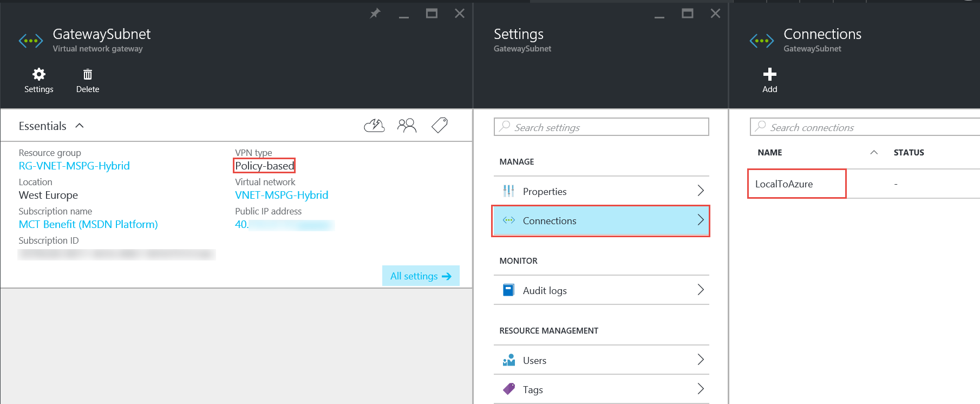Image resolution: width=980 pixels, height=404 pixels.
Task: Delete the GatewaySubnet gateway
Action: click(88, 81)
